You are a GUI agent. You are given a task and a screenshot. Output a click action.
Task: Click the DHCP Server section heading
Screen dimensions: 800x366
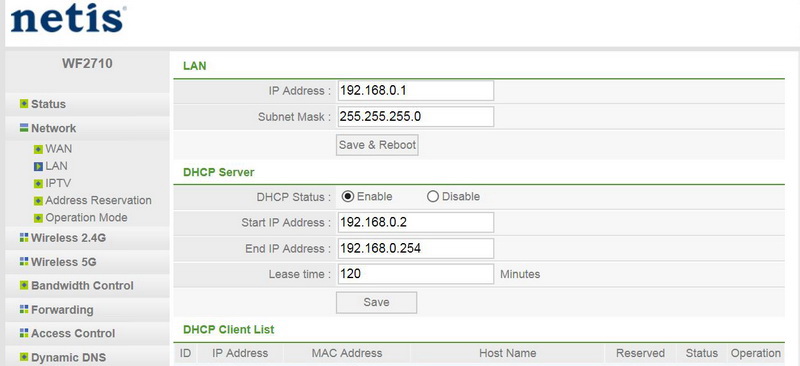click(x=218, y=173)
